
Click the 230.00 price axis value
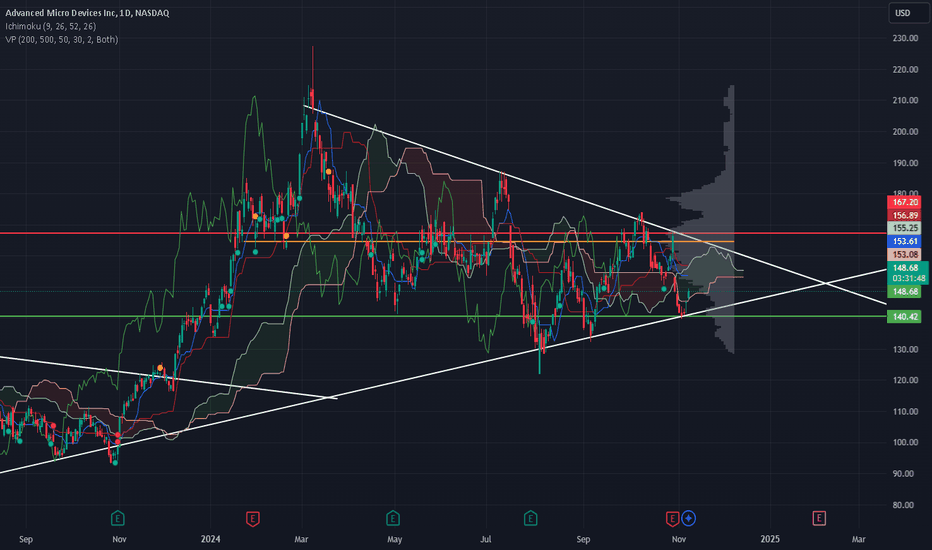(905, 38)
